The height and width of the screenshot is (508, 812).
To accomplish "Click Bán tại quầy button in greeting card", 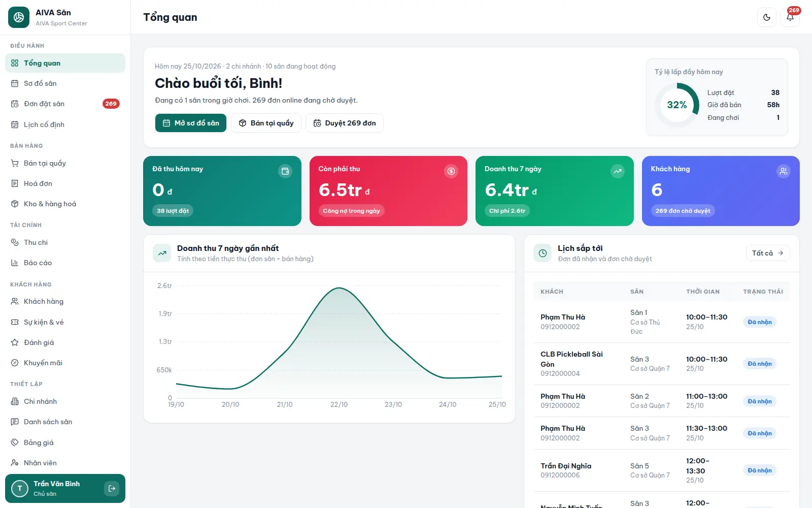I will [266, 123].
